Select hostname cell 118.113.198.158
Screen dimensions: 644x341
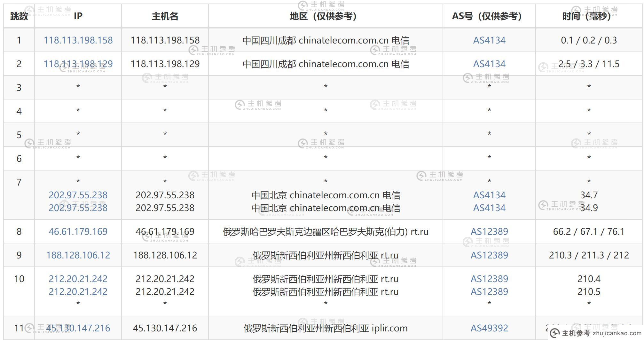pos(165,40)
